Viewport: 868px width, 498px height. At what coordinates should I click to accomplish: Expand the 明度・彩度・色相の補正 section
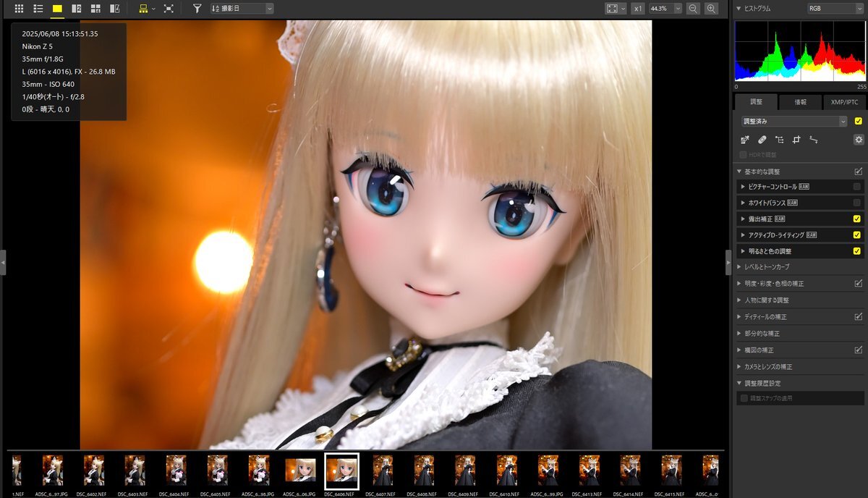(x=739, y=284)
